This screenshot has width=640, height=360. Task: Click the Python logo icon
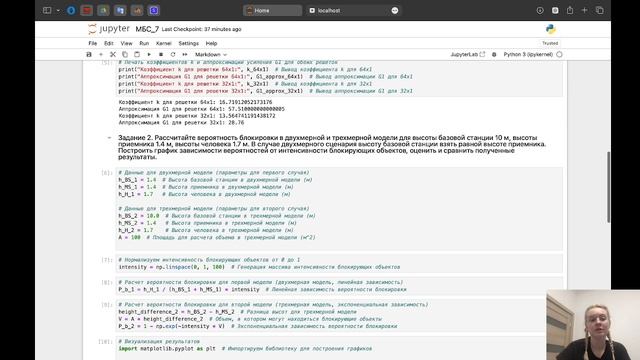click(x=551, y=29)
